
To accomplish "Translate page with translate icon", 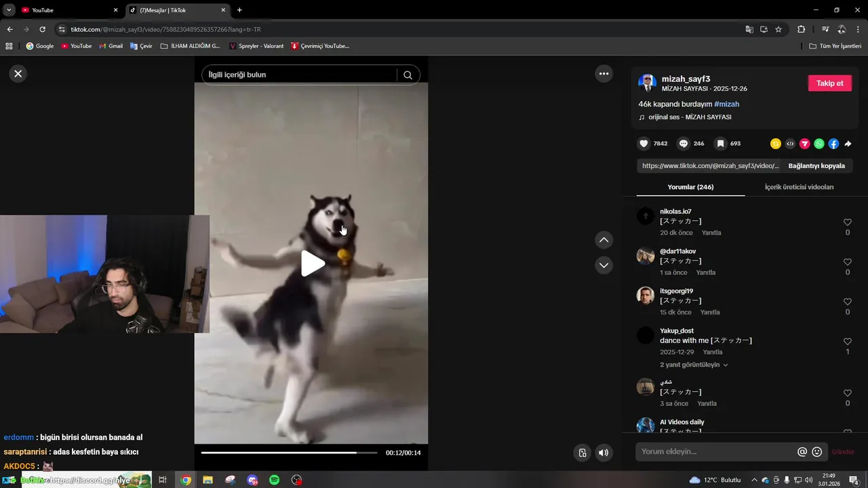I will (749, 29).
